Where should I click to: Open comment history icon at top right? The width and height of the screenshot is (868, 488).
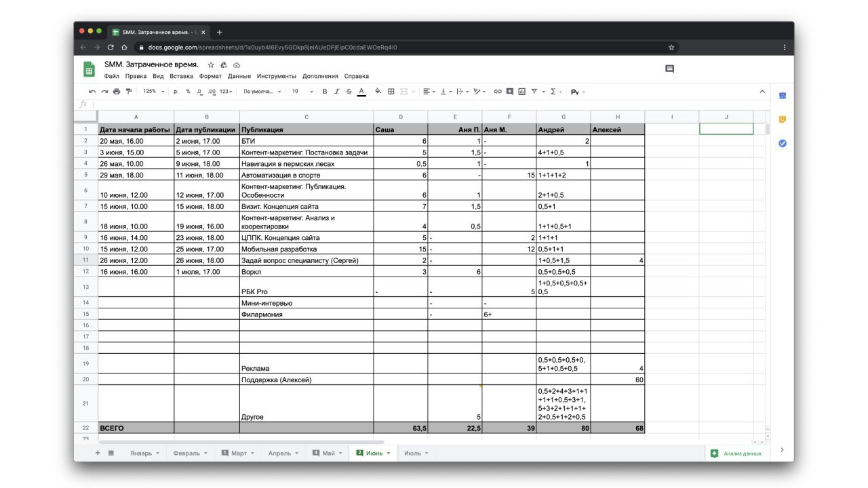click(670, 69)
